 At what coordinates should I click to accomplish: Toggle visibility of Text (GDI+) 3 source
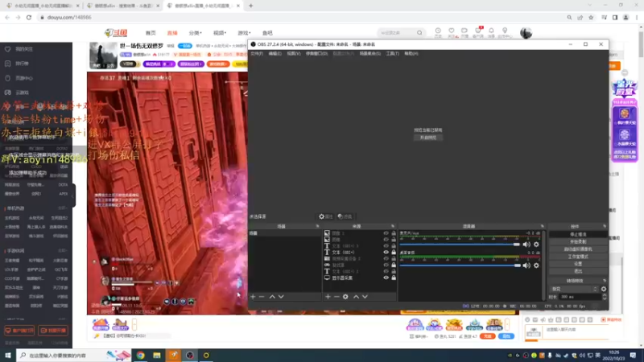click(386, 246)
